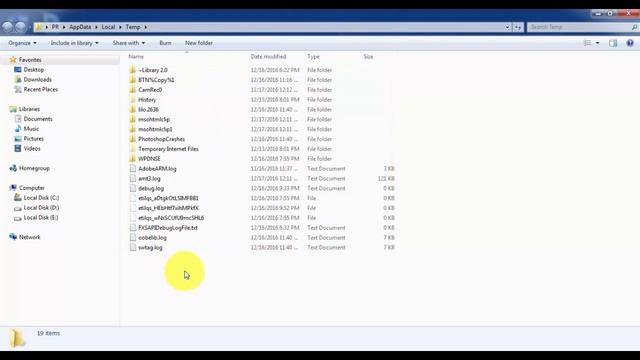This screenshot has width=640, height=360.
Task: Click the Burn toolbar button
Action: click(165, 43)
